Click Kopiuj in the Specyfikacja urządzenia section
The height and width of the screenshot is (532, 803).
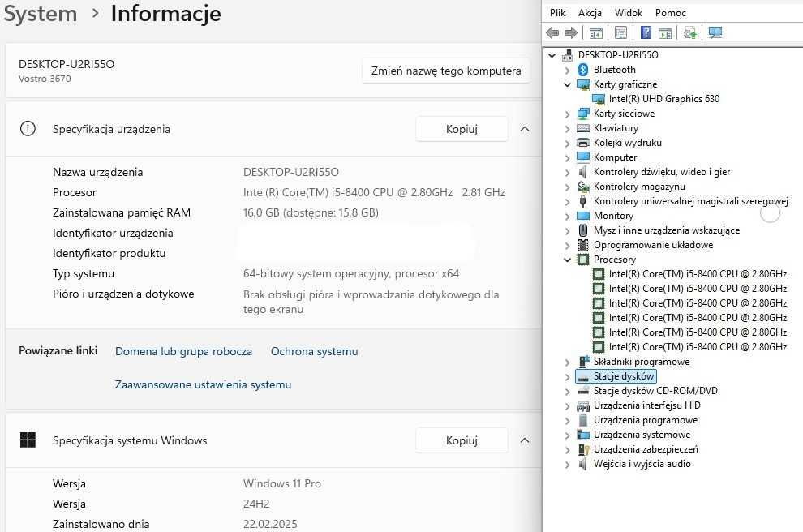[x=462, y=129]
